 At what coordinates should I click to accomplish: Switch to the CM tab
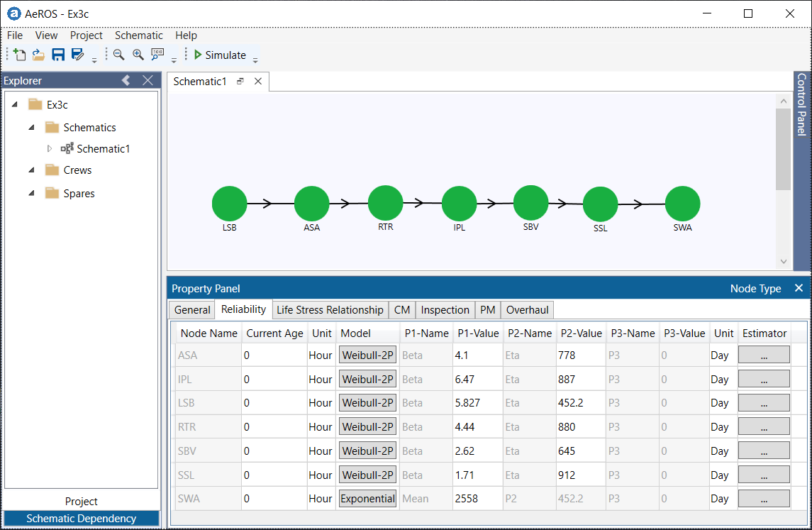(402, 310)
